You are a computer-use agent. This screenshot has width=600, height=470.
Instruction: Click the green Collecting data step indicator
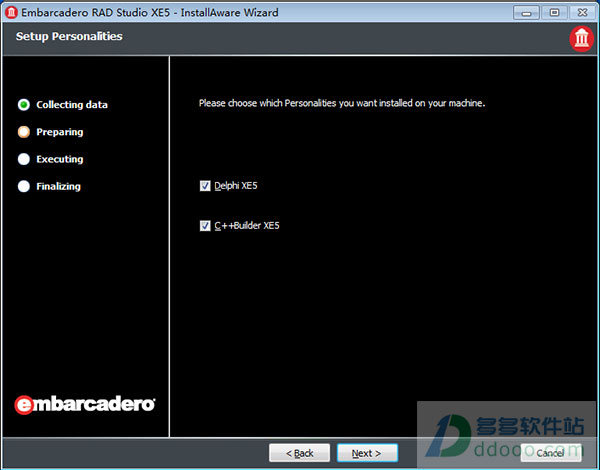point(24,104)
